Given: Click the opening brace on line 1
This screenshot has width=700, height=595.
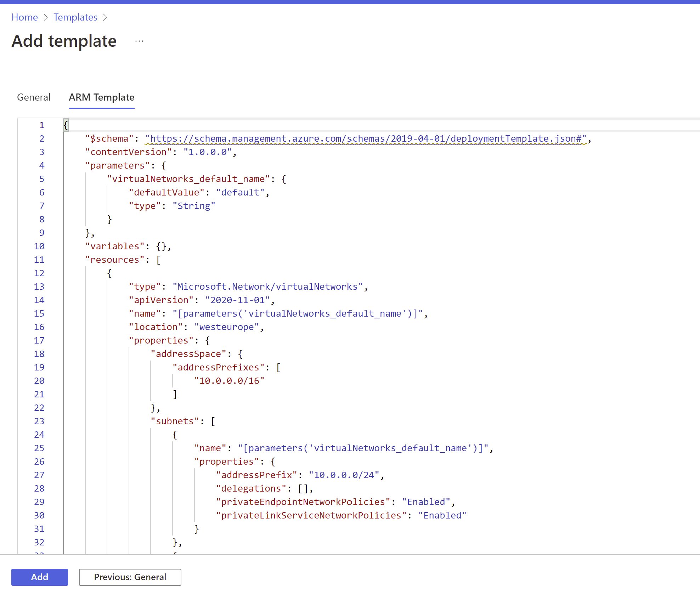Looking at the screenshot, I should click(x=66, y=125).
